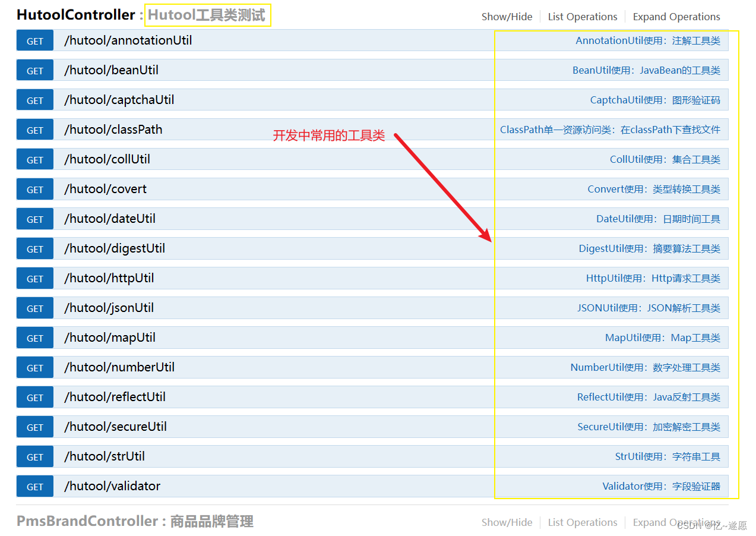The width and height of the screenshot is (756, 536).
Task: Click GET badge for /hutool/httpUtil
Action: (x=35, y=279)
